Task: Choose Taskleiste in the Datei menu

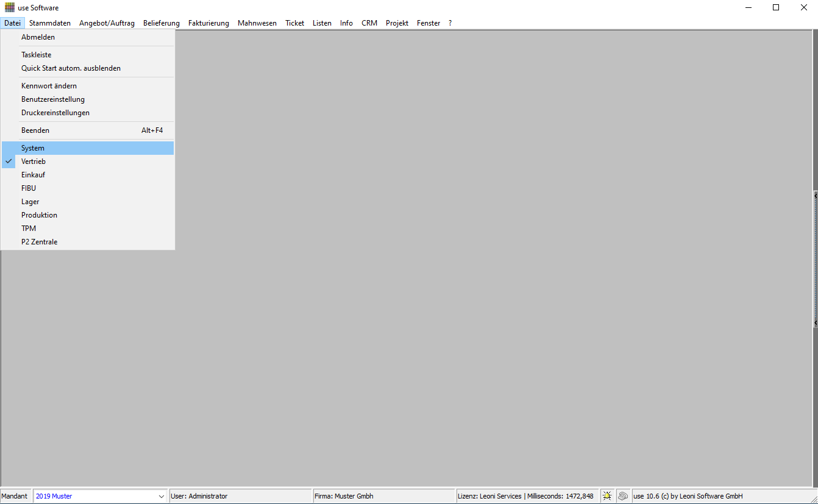Action: (x=88, y=55)
